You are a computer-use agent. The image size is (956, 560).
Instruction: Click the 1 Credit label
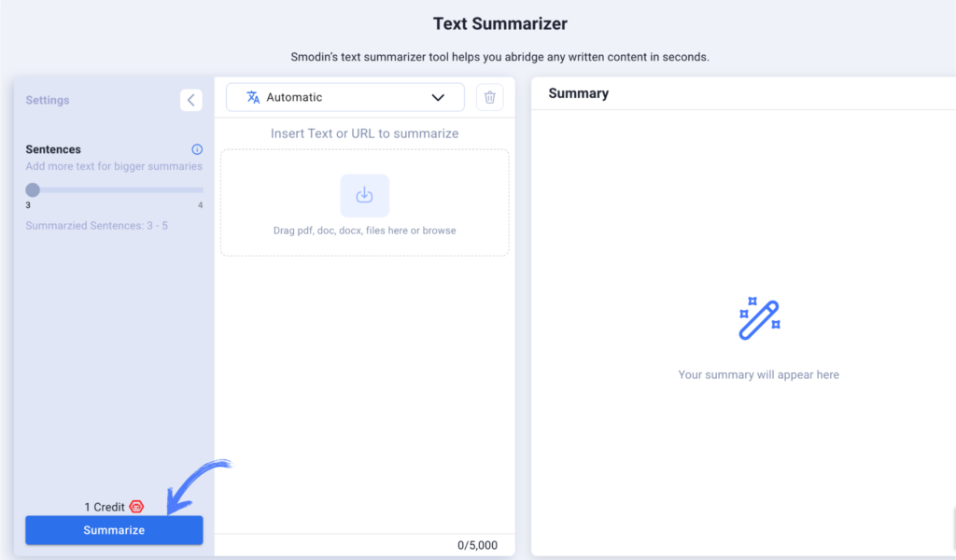coord(105,507)
